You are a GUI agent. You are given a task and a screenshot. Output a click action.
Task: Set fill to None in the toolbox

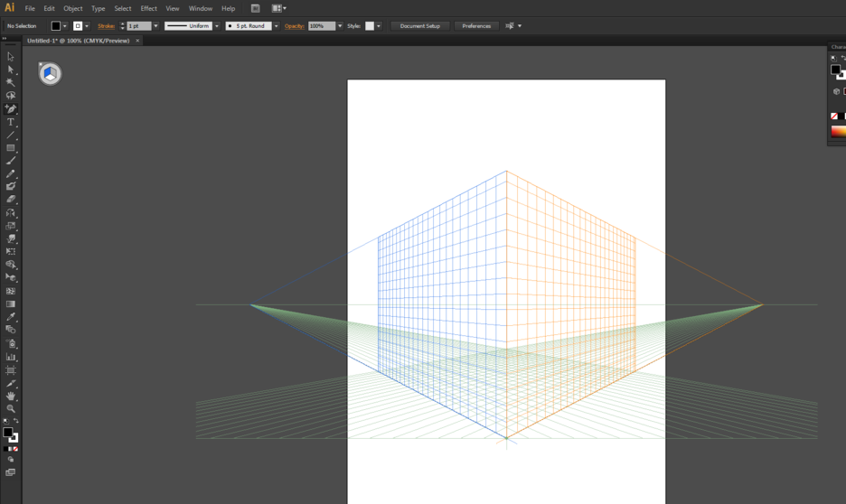pyautogui.click(x=15, y=449)
